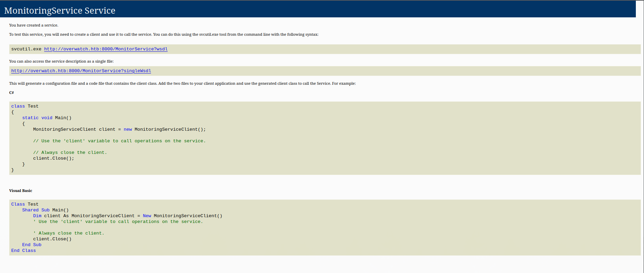Click the '// Always close the client.' comment
The height and width of the screenshot is (273, 644).
pyautogui.click(x=70, y=152)
